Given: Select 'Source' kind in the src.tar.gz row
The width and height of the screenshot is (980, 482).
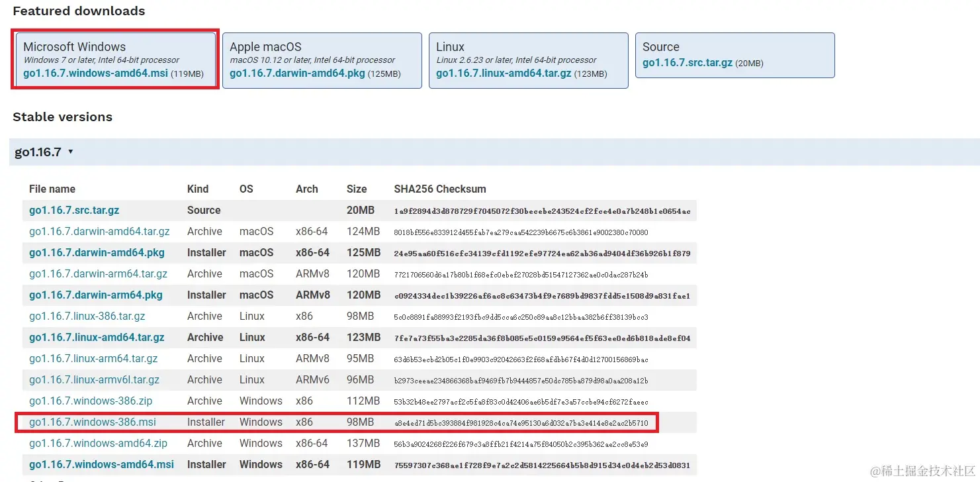Looking at the screenshot, I should tap(204, 210).
